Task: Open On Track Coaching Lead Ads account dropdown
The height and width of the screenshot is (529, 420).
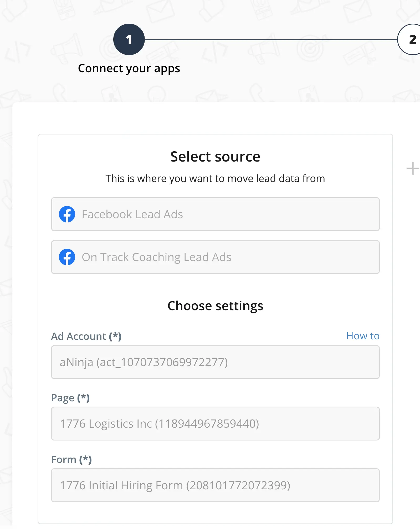Action: [x=215, y=257]
